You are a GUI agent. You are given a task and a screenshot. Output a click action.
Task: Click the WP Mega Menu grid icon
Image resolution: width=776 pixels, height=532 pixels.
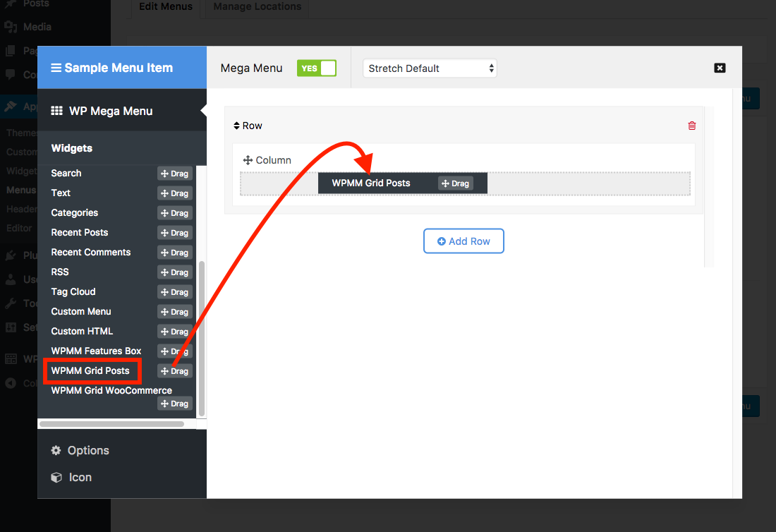click(x=57, y=111)
